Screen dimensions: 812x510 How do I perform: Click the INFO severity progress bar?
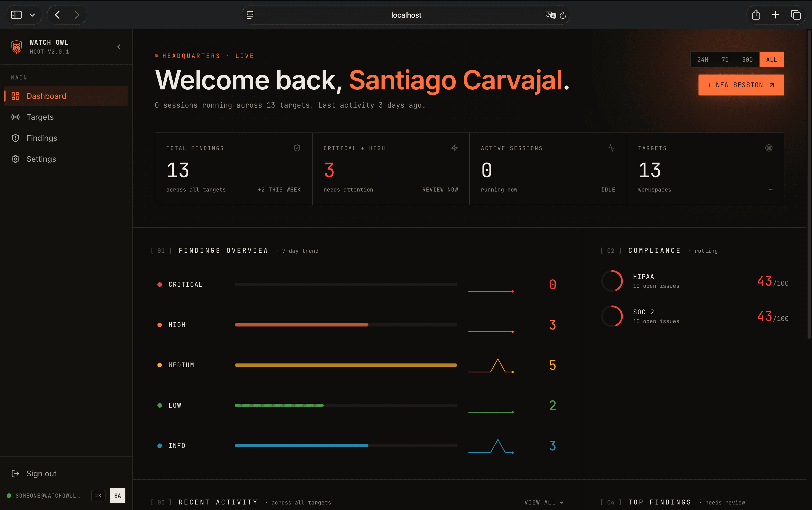[346, 445]
